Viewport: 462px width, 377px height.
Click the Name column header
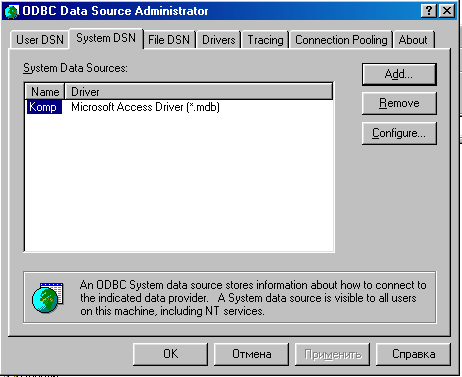45,92
